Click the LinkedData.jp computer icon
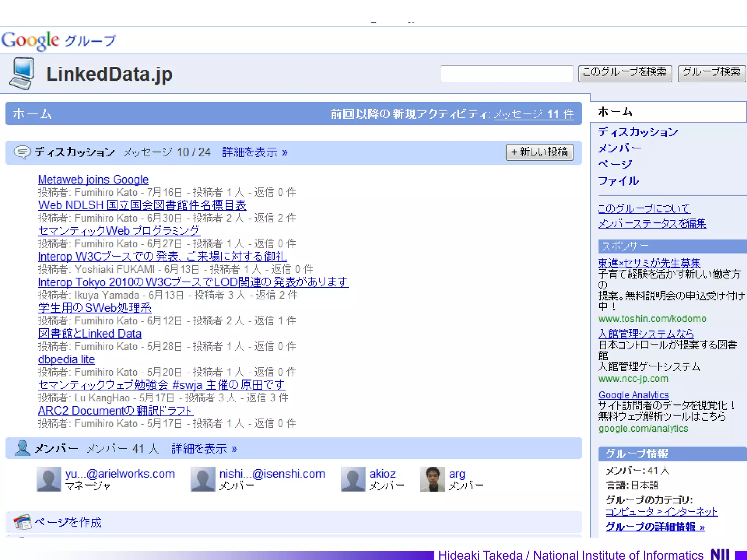This screenshot has width=747, height=560. tap(23, 74)
